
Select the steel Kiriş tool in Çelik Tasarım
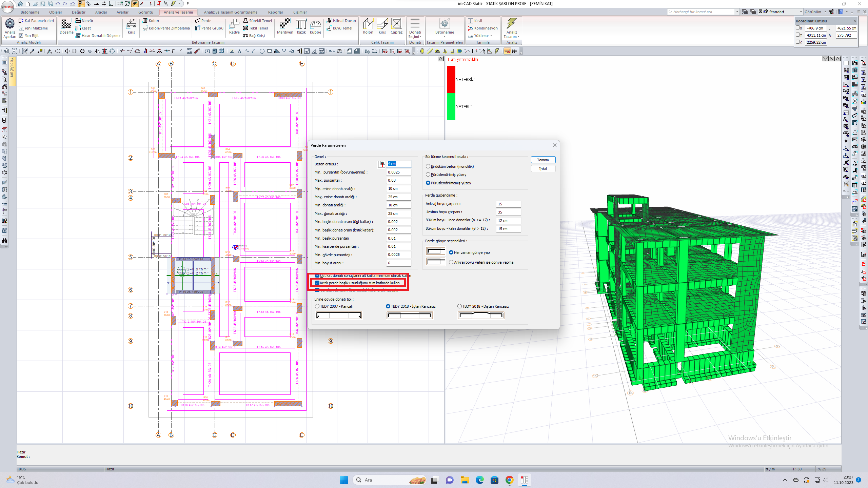point(382,26)
